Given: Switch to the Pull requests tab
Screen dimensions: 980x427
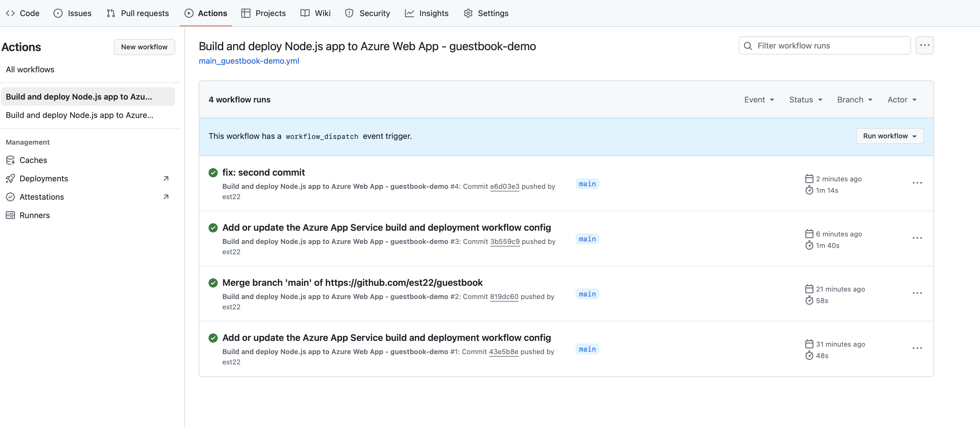Looking at the screenshot, I should point(138,13).
